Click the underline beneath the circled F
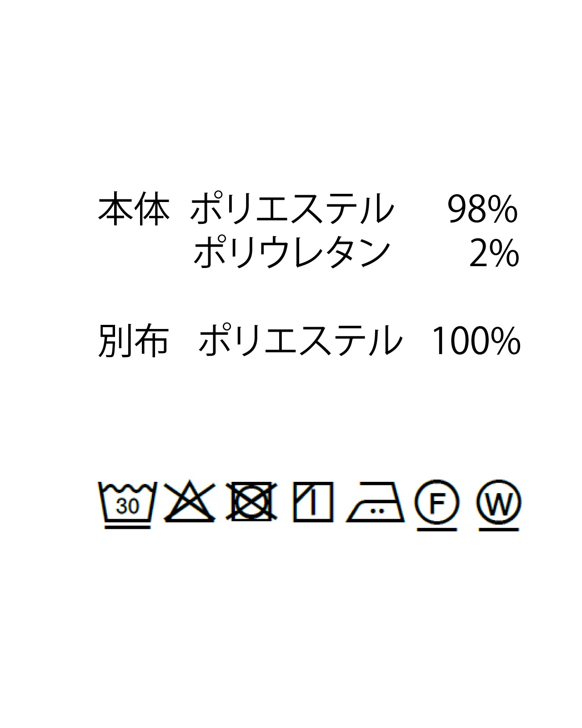582x728 pixels. [x=436, y=529]
